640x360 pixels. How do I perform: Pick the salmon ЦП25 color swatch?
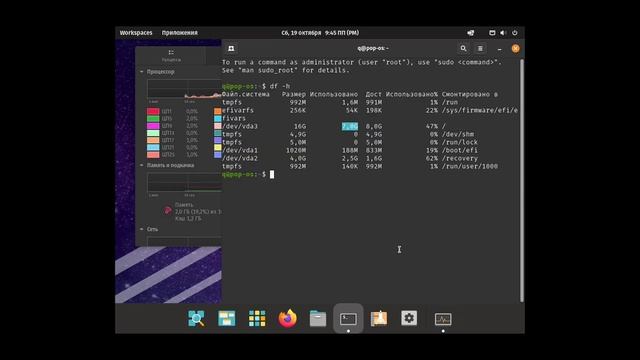(153, 155)
